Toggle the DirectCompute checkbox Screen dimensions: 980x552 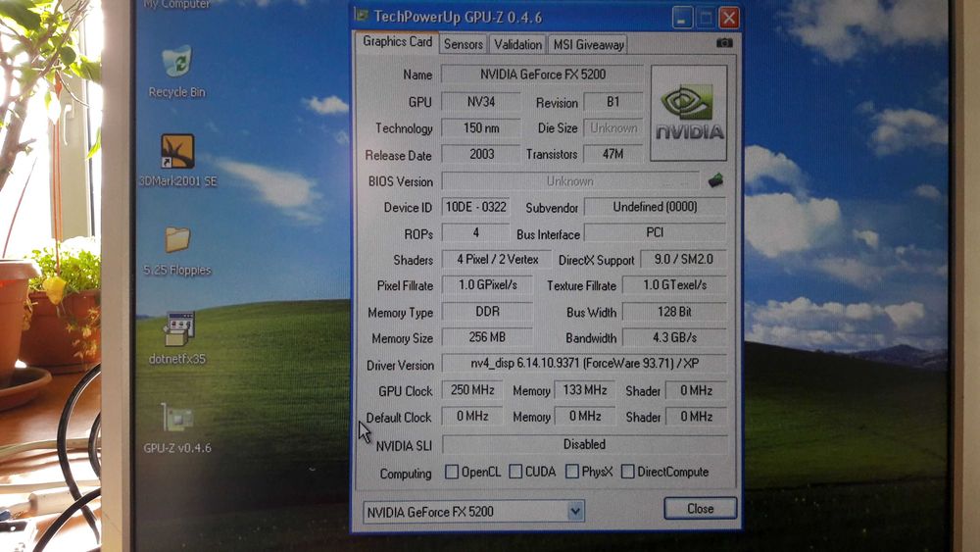pyautogui.click(x=627, y=472)
